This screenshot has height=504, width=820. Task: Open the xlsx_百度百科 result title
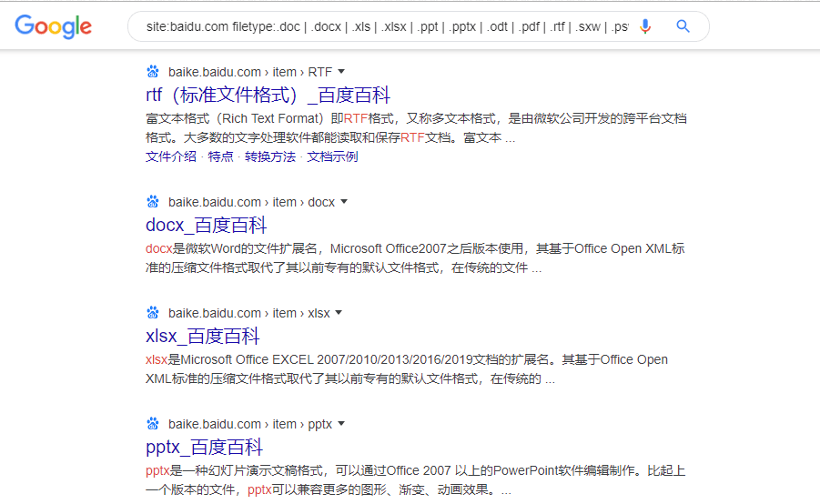point(202,337)
